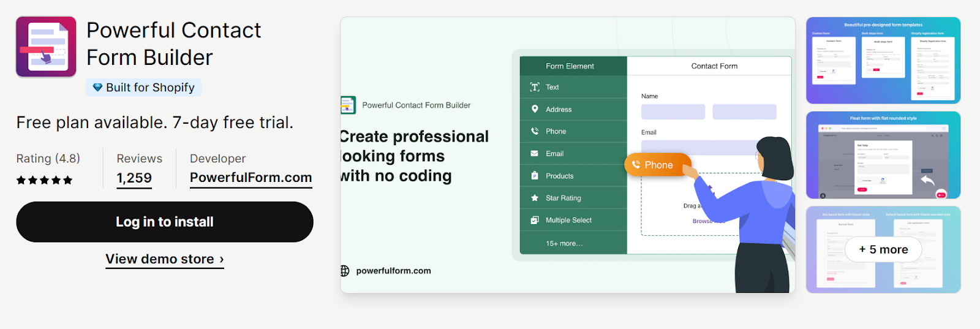Click the Multiple Select row label
Screen dimensions: 980x329
pyautogui.click(x=568, y=220)
